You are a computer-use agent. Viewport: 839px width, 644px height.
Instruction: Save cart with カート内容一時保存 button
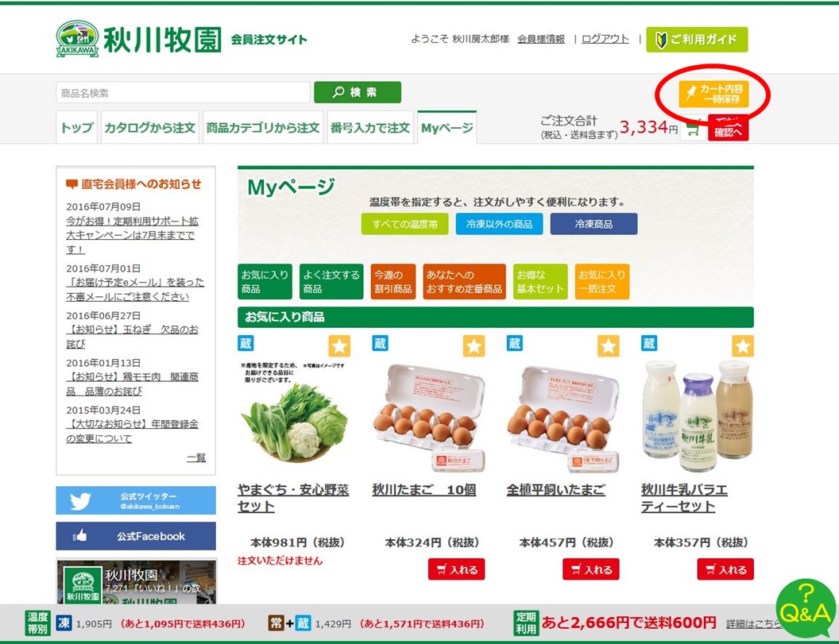point(713,94)
